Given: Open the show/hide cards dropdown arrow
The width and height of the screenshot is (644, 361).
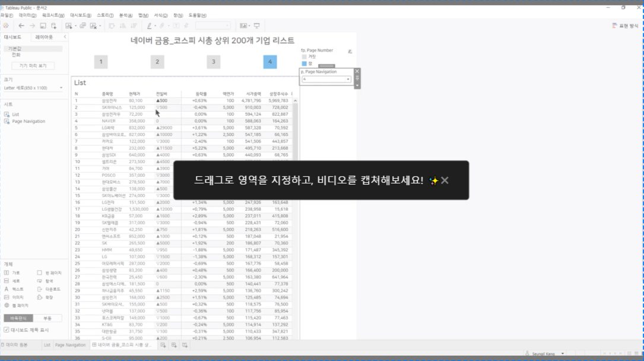Looking at the screenshot, I should (x=249, y=26).
